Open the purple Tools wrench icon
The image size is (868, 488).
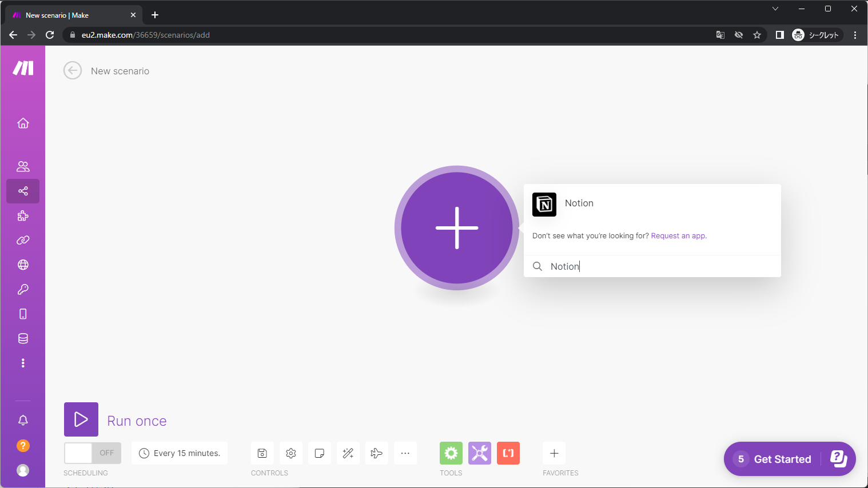480,453
